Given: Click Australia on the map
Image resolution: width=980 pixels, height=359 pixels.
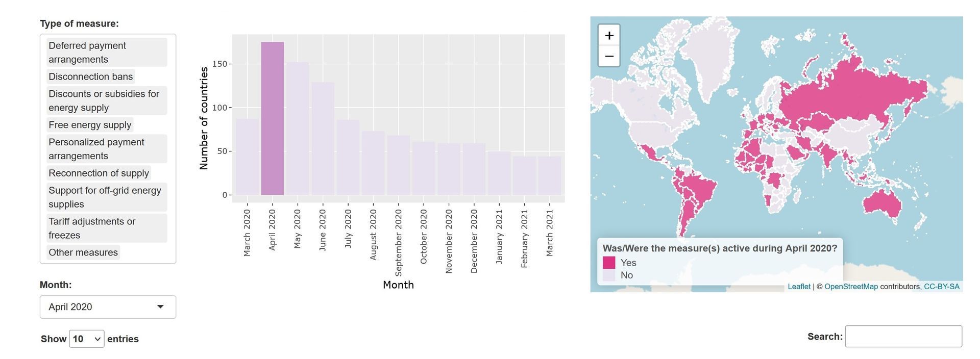Looking at the screenshot, I should click(883, 203).
